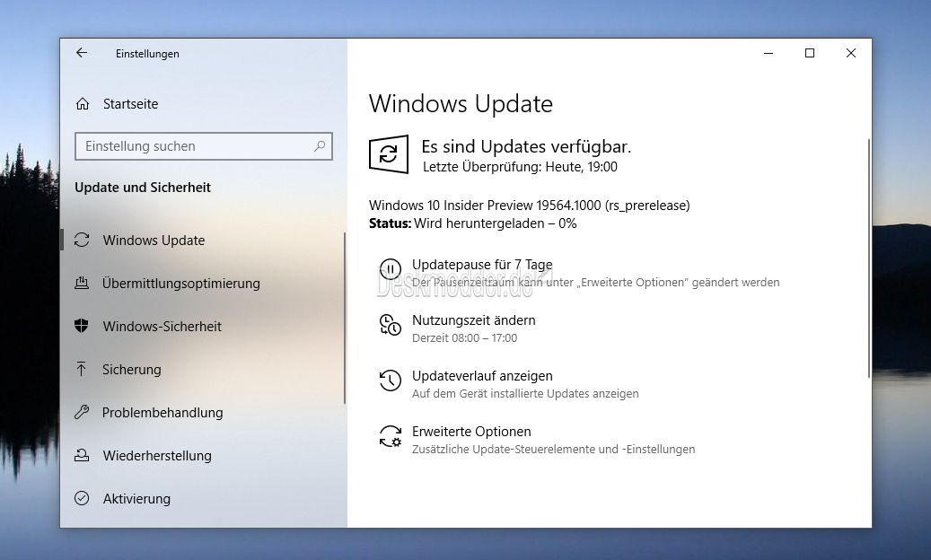
Task: Click the pause icon for Updatepause
Action: tap(391, 269)
